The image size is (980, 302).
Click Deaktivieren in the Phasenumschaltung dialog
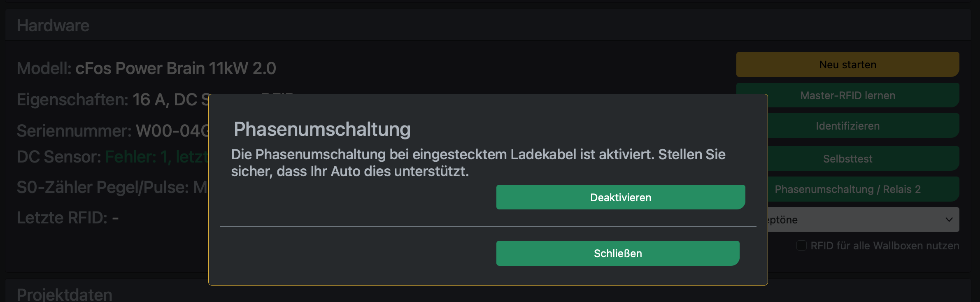point(621,197)
